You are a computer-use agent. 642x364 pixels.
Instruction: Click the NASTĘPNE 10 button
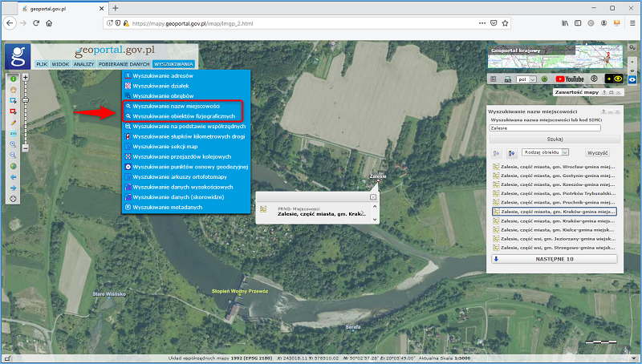point(553,259)
